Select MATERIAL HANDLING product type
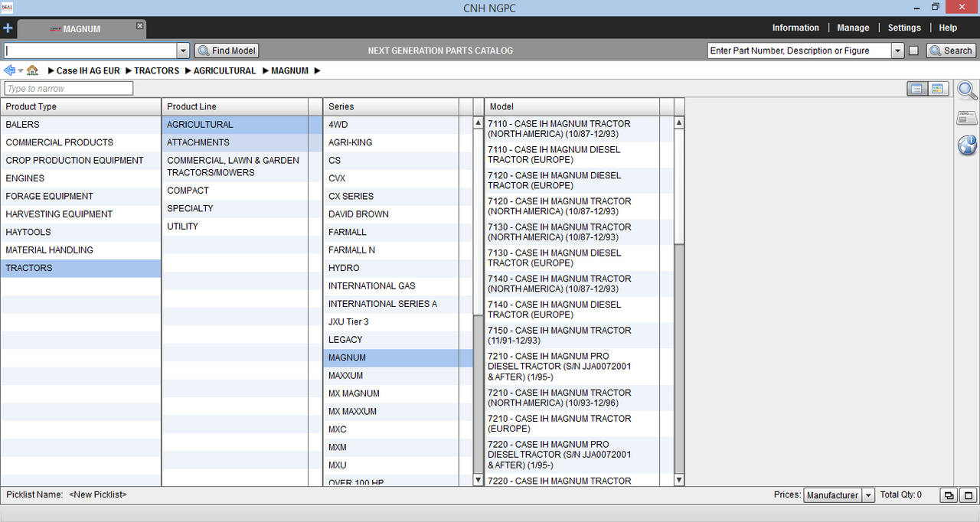Screen dimensions: 980x522 [x=80, y=250]
